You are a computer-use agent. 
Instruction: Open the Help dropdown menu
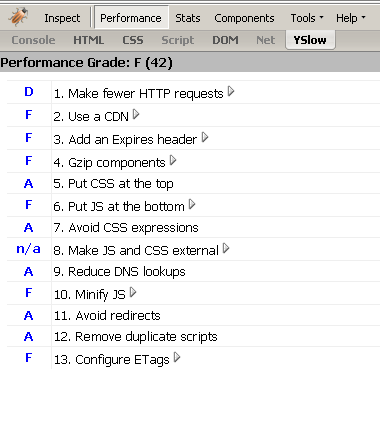[350, 18]
